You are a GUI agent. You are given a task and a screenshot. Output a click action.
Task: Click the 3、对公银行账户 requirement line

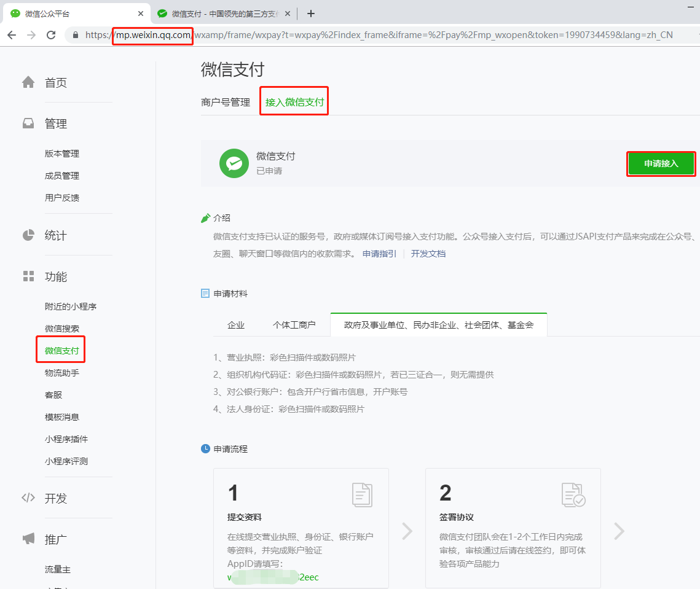point(310,392)
